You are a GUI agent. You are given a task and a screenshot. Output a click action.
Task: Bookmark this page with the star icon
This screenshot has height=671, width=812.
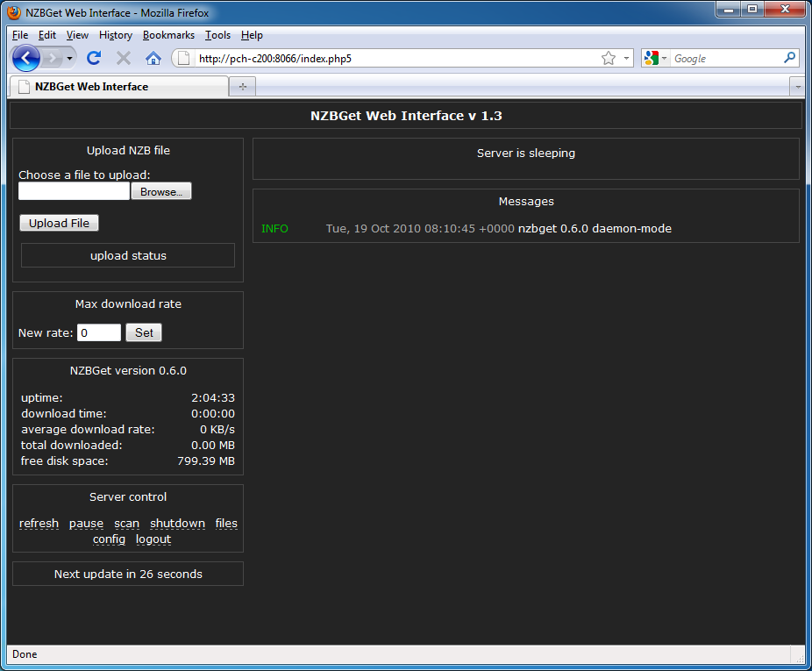click(609, 58)
